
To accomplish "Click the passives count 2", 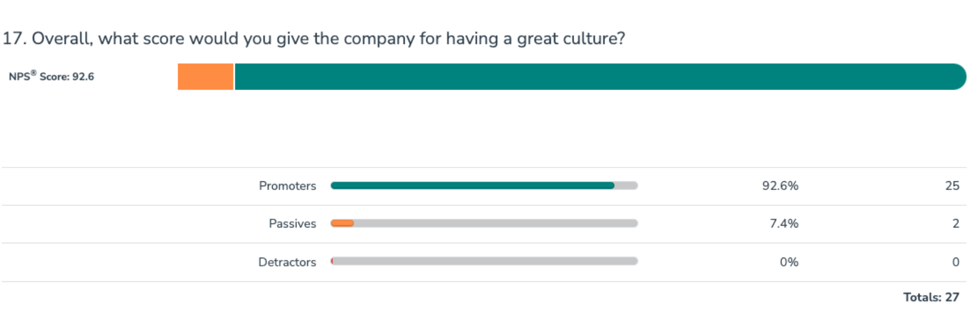I will [956, 224].
